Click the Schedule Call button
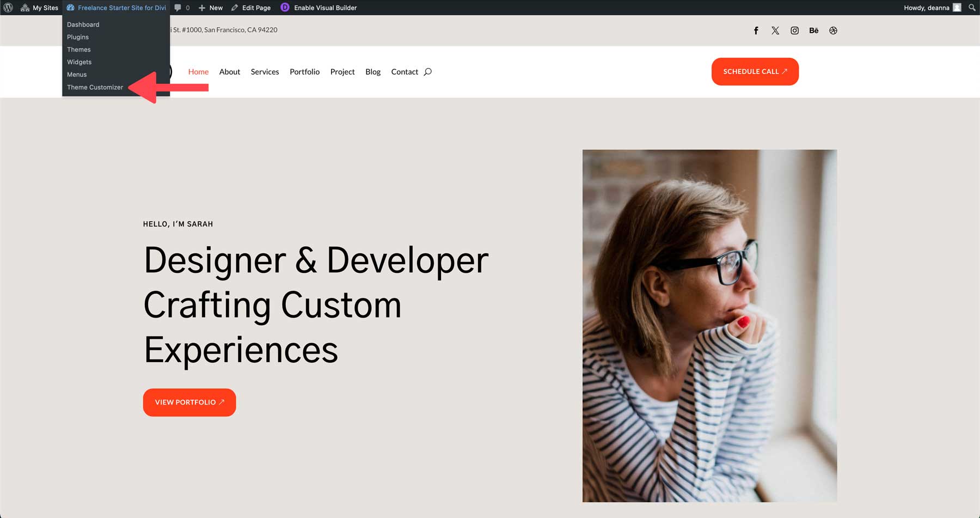 click(755, 71)
